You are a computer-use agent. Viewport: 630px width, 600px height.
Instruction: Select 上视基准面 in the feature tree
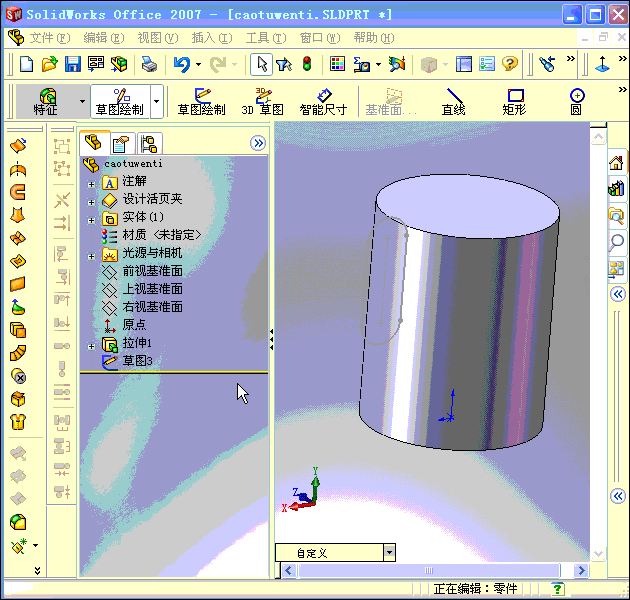coord(152,289)
